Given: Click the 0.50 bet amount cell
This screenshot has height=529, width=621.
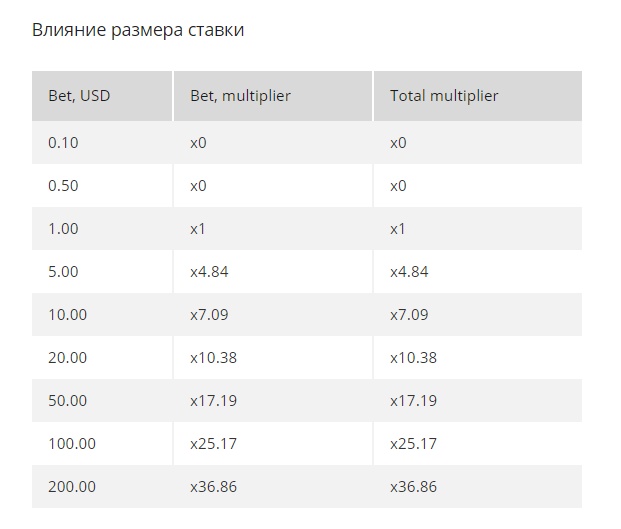Looking at the screenshot, I should [63, 186].
